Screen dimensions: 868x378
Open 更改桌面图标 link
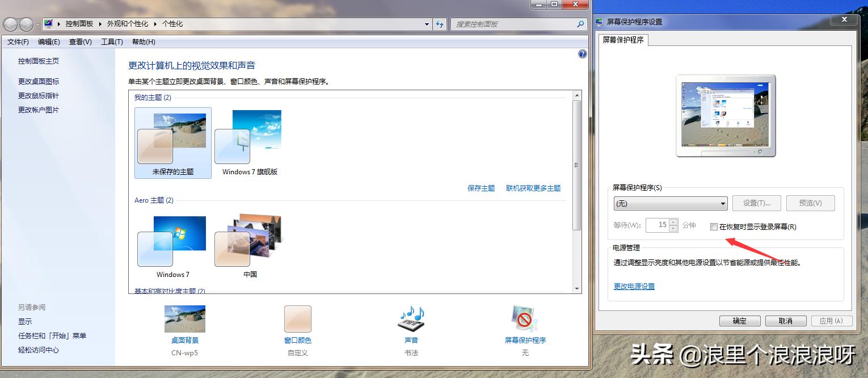tap(39, 82)
